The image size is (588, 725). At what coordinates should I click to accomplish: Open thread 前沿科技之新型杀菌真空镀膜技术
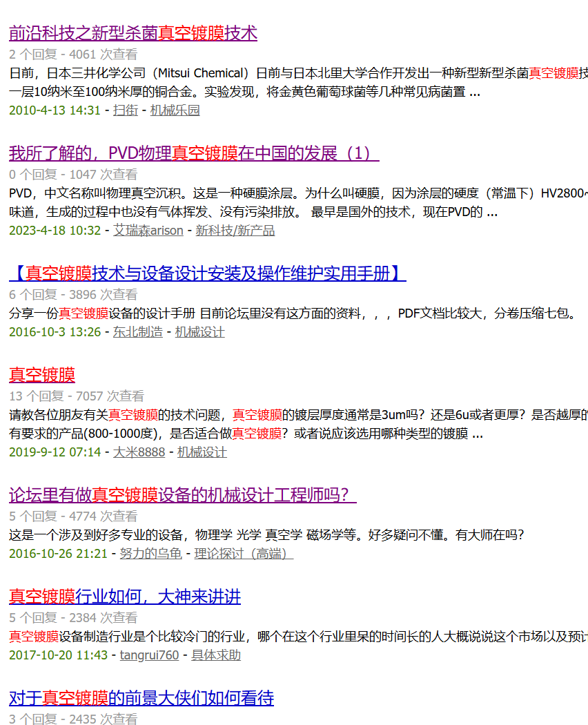[133, 33]
